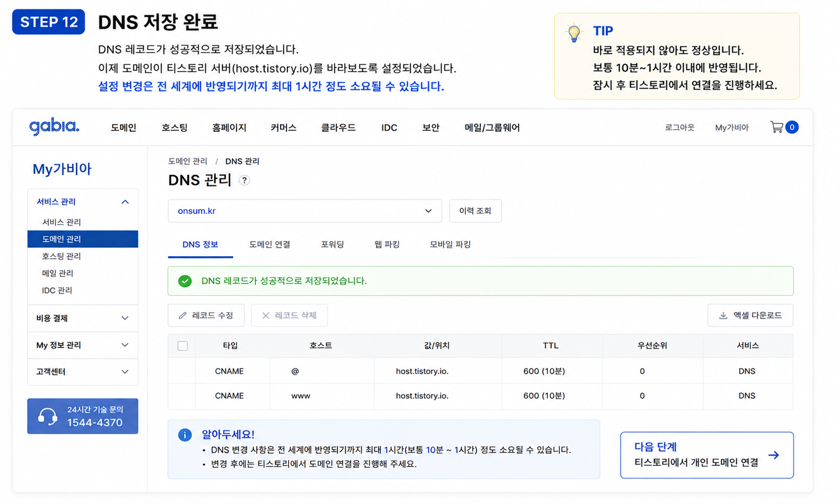Select IDC 관리 in the sidebar
The height and width of the screenshot is (504, 840).
(57, 290)
